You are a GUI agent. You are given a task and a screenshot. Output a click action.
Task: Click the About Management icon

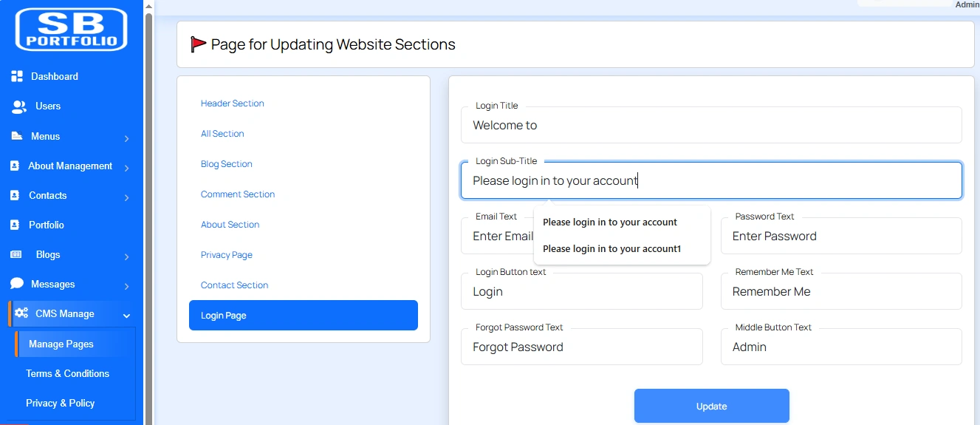pyautogui.click(x=15, y=166)
